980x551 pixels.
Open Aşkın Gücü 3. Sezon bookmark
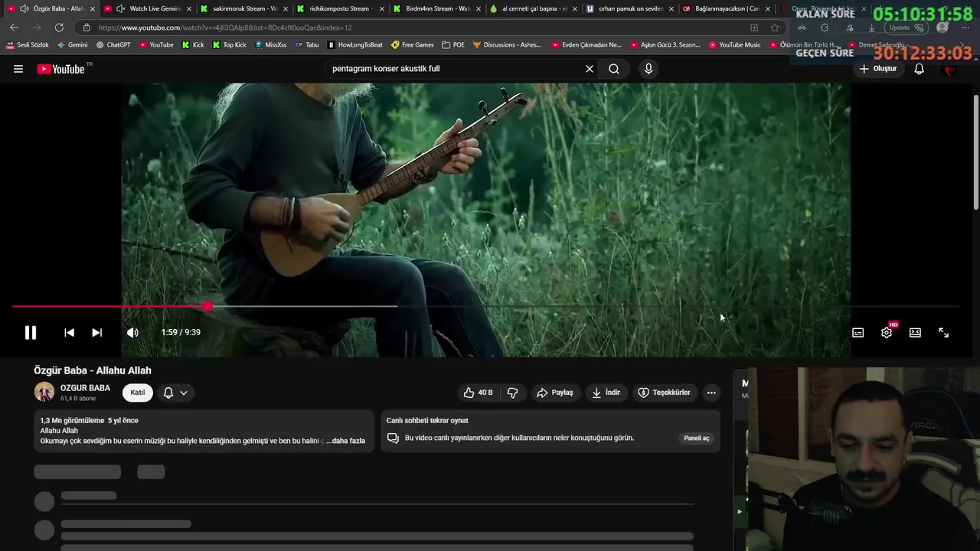click(665, 45)
